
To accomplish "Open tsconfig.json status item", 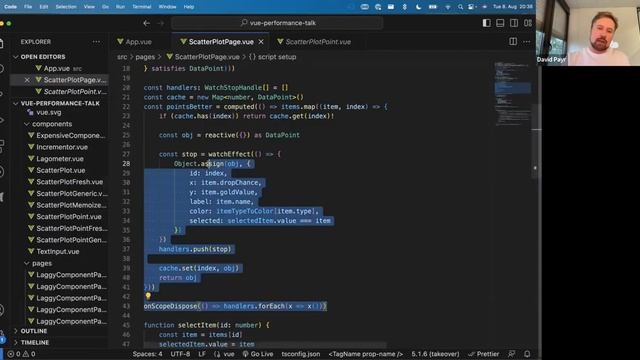I will click(301, 354).
